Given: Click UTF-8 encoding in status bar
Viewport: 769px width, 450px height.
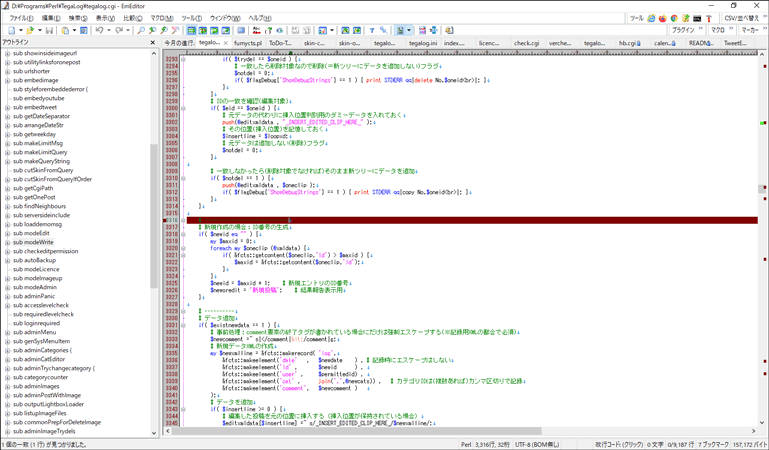Looking at the screenshot, I should coord(537,445).
